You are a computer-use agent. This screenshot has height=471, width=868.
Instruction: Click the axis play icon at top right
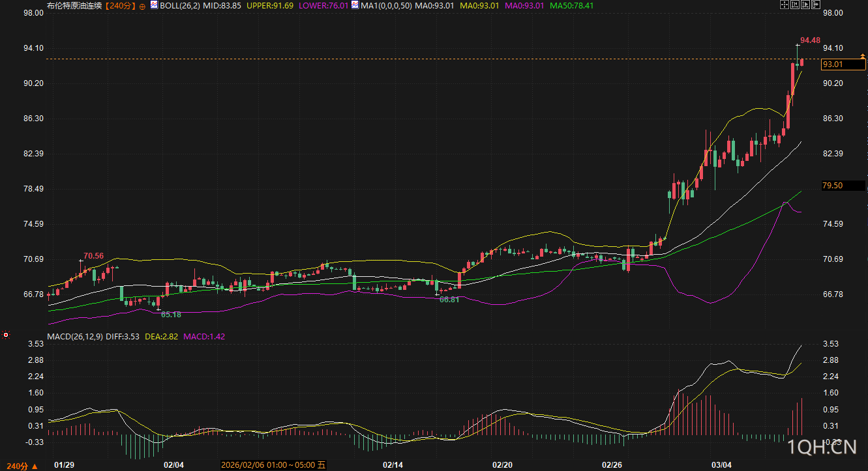(805, 5)
